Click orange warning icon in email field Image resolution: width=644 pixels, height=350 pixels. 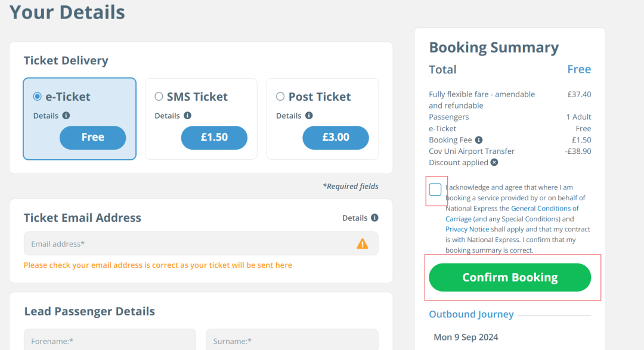point(362,243)
